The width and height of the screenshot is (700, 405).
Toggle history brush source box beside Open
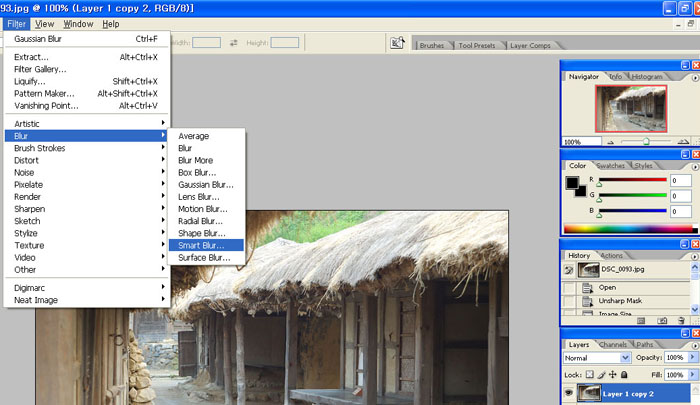click(568, 288)
